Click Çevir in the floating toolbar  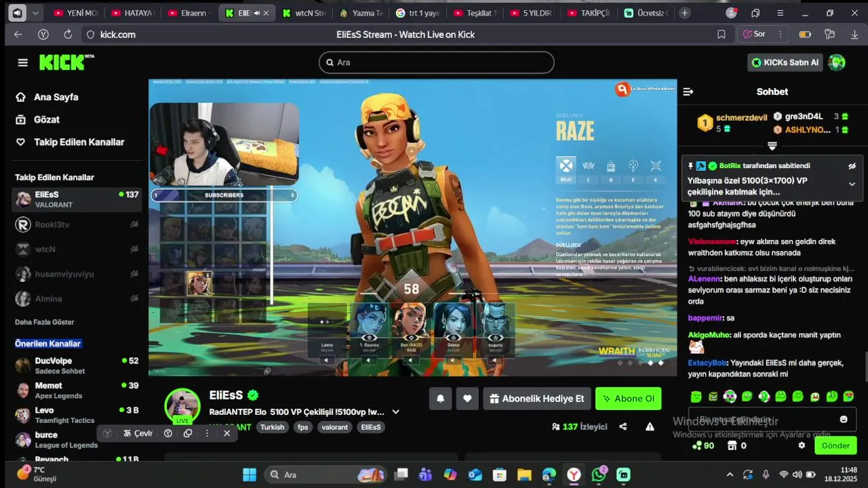[x=138, y=433]
